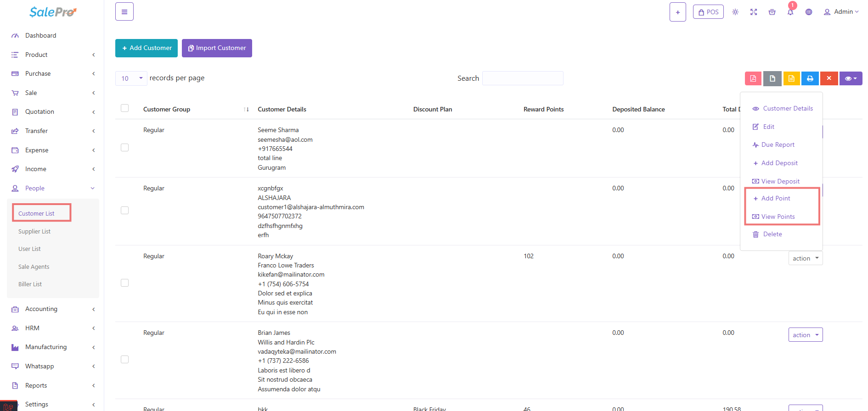Check the Seeme Sharma row checkbox
This screenshot has height=411, width=868.
124,148
